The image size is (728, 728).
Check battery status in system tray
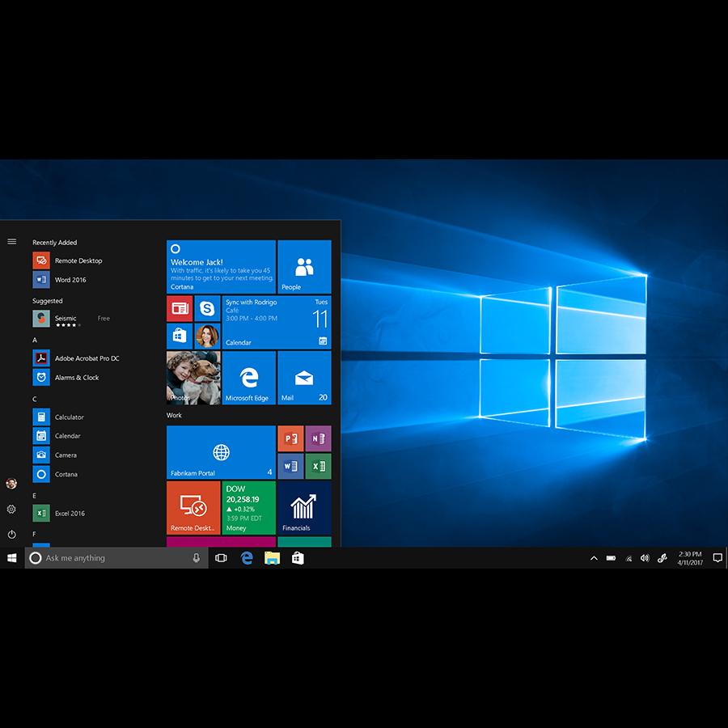(x=611, y=558)
